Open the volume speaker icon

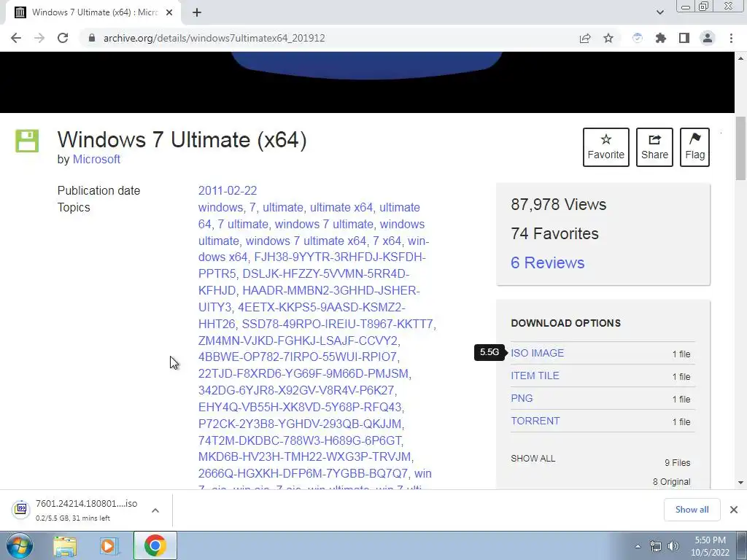tap(673, 546)
